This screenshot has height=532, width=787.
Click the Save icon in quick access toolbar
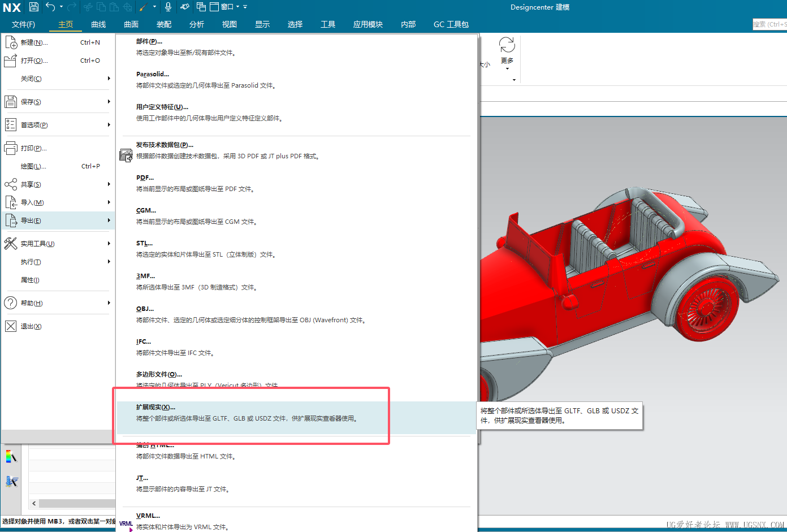[34, 7]
